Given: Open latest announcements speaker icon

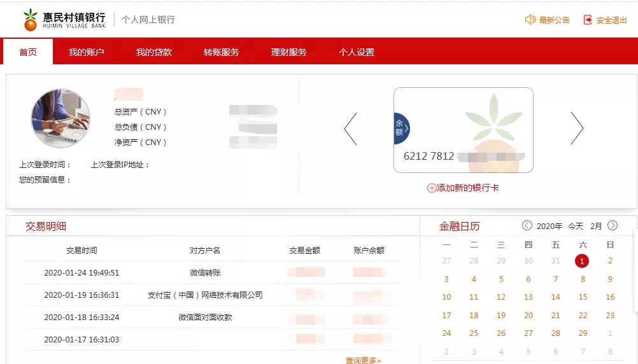Looking at the screenshot, I should [x=530, y=20].
